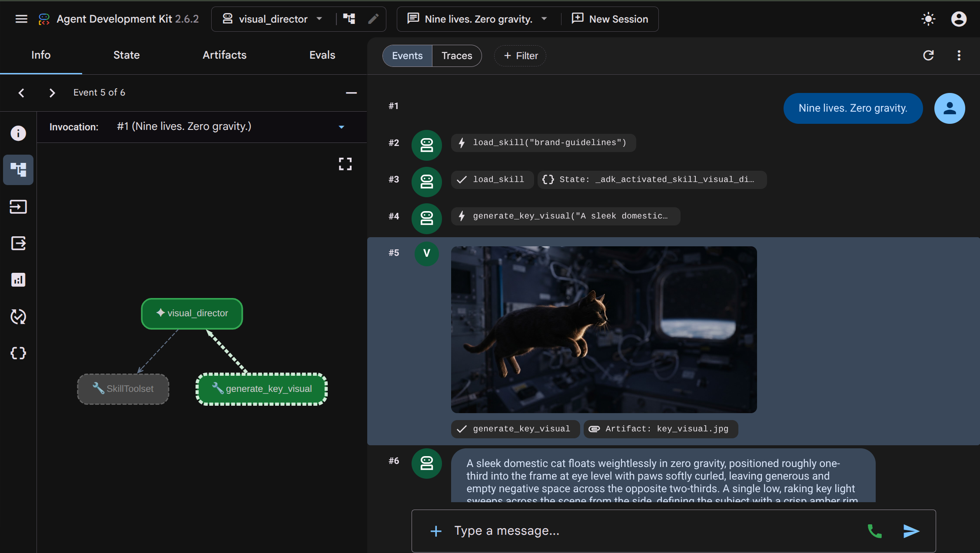Click the pencil edit agent icon

point(373,19)
